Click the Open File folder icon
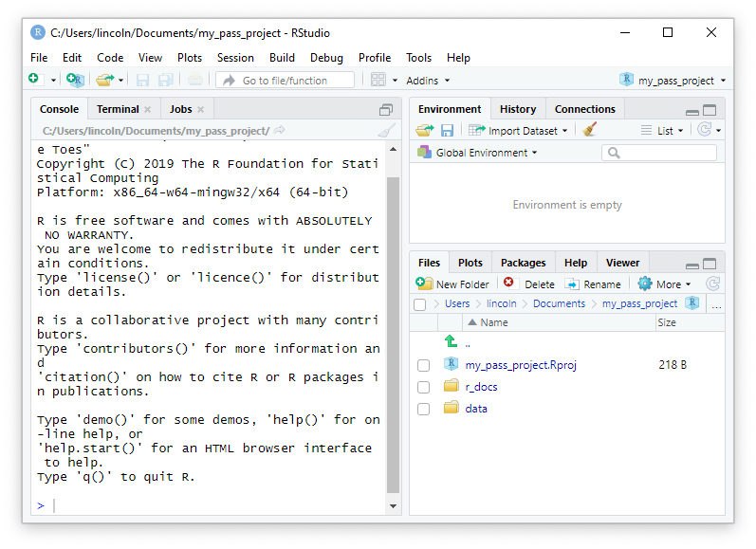Viewport: 756px width, 549px height. (104, 80)
